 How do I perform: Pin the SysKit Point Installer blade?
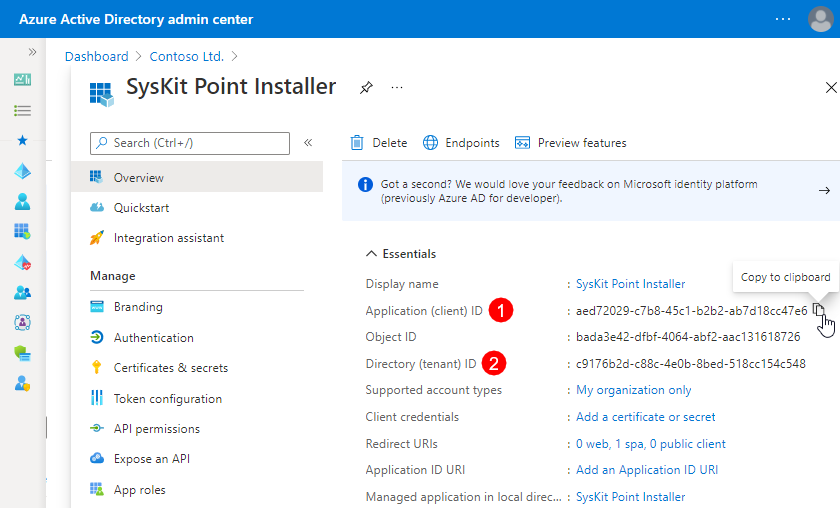click(366, 87)
